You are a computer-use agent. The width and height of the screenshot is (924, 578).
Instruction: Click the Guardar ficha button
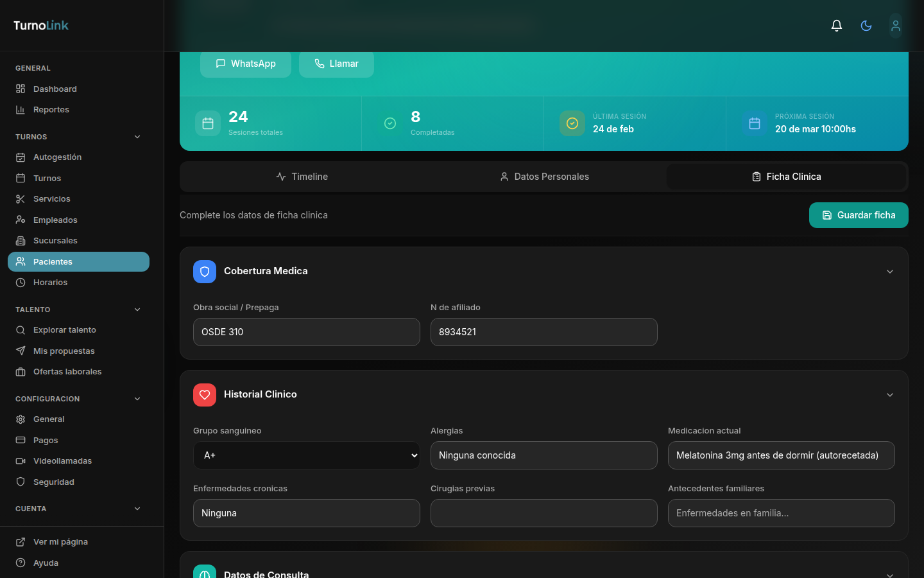coord(859,215)
